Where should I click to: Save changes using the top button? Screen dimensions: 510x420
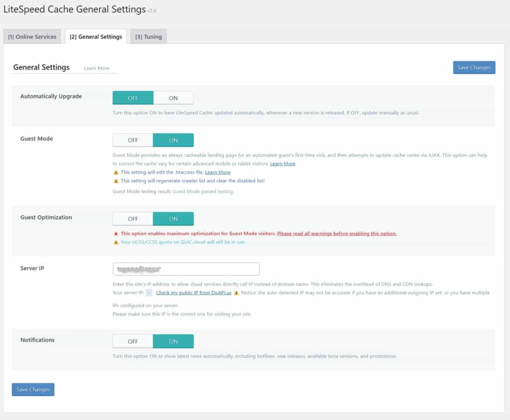coord(474,67)
